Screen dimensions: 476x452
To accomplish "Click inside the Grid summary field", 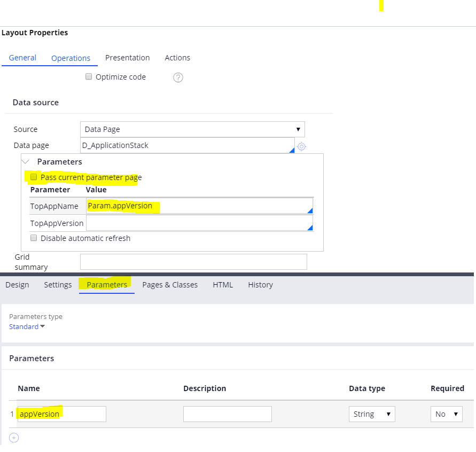I will tap(193, 262).
